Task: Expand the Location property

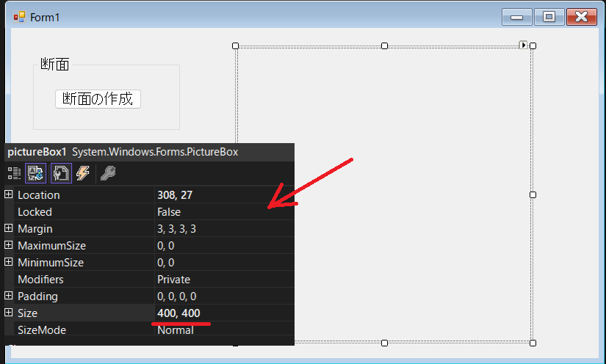Action: pyautogui.click(x=9, y=194)
